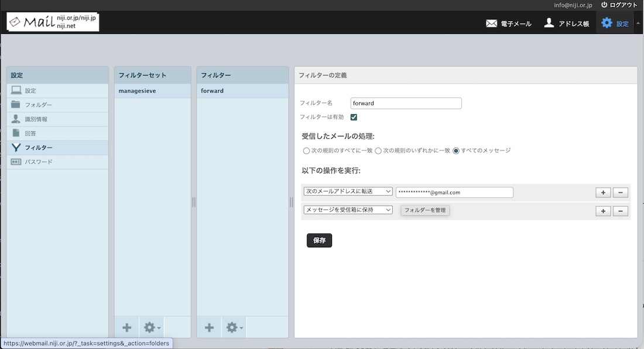The image size is (644, 349).
Task: Open the filter set gear actions menu
Action: (x=152, y=327)
